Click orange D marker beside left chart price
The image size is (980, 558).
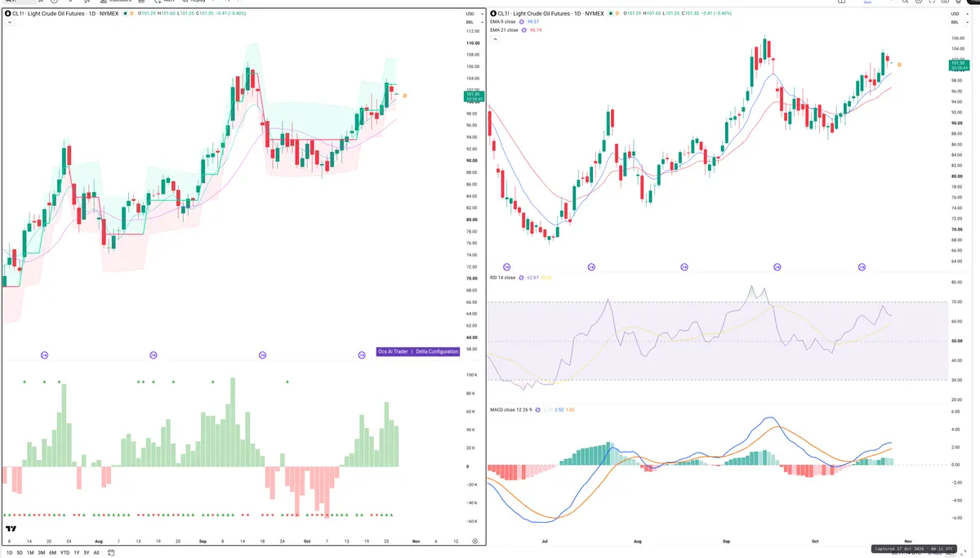tap(404, 96)
